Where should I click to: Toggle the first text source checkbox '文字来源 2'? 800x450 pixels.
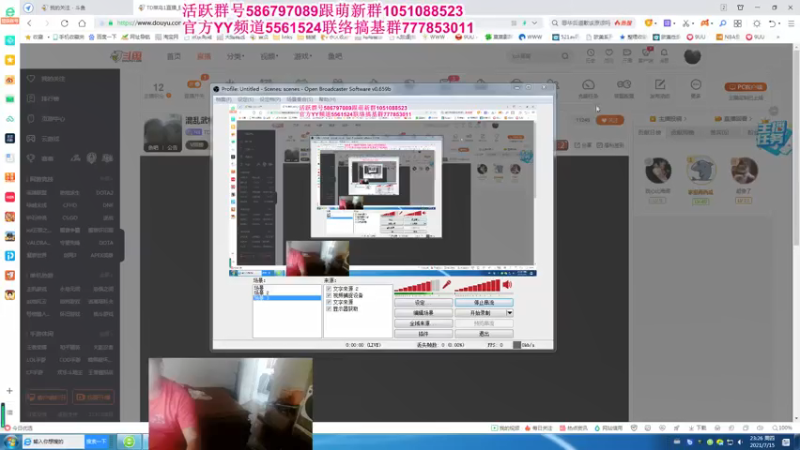(329, 289)
